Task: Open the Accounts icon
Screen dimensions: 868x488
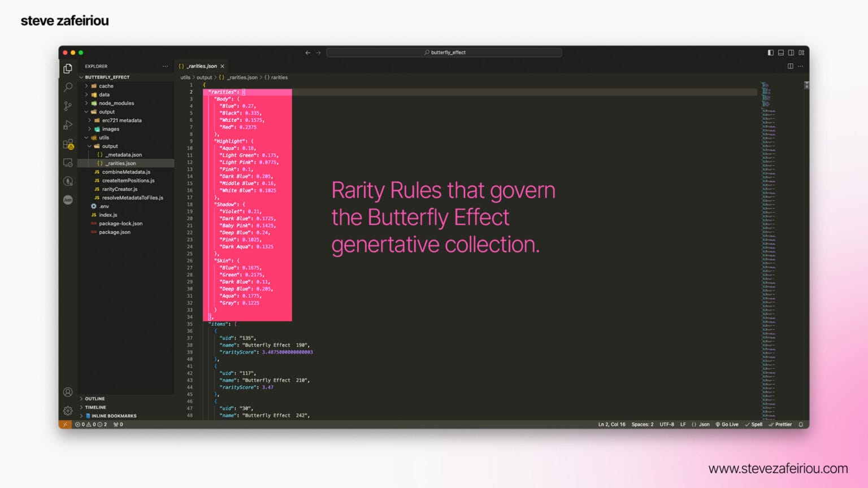Action: [68, 392]
